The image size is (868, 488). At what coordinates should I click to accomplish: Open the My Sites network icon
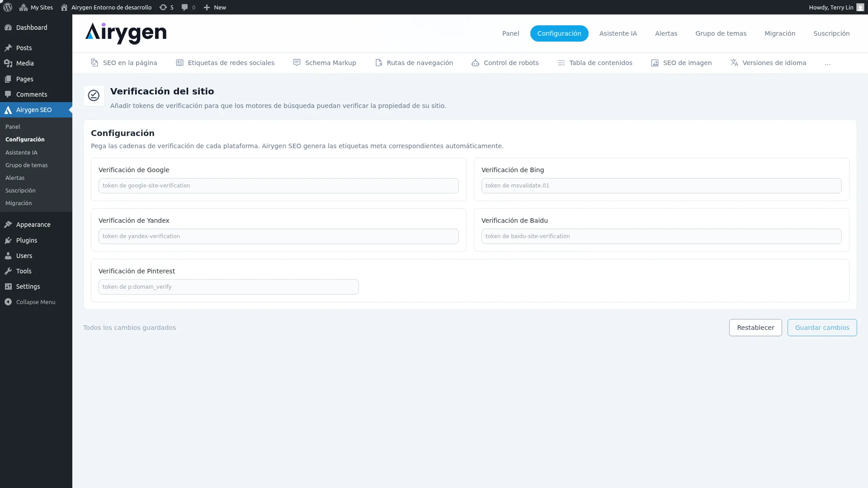pyautogui.click(x=24, y=7)
